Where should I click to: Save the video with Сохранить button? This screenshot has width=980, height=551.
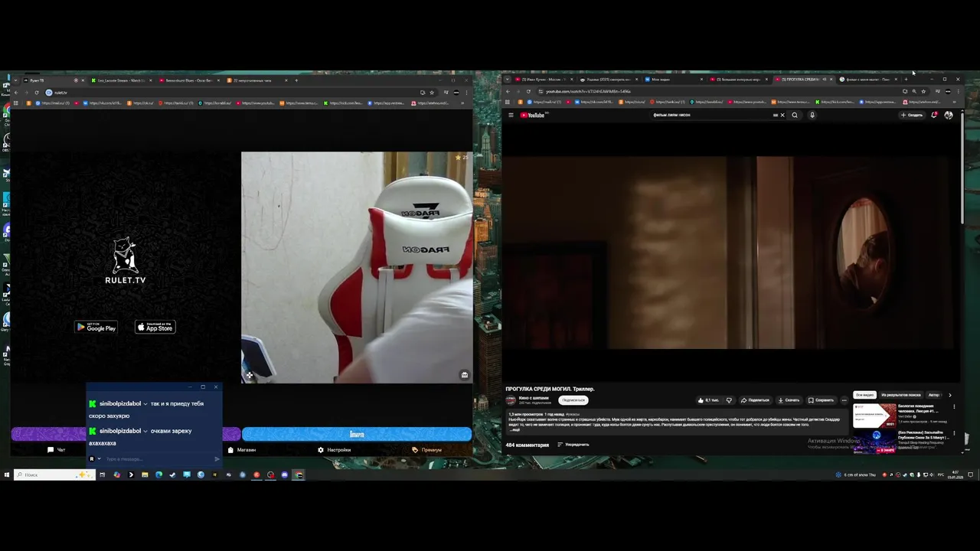821,399
